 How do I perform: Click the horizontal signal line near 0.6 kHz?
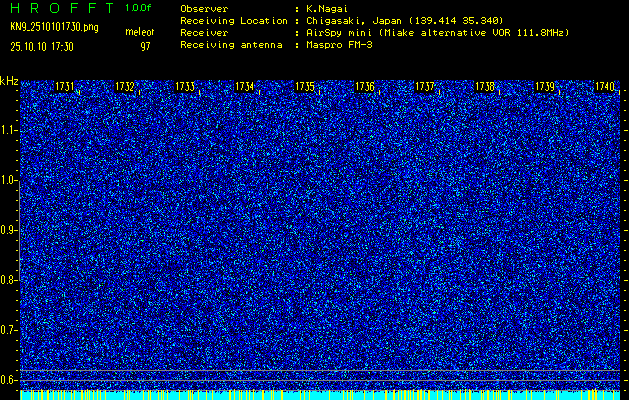(x=320, y=371)
